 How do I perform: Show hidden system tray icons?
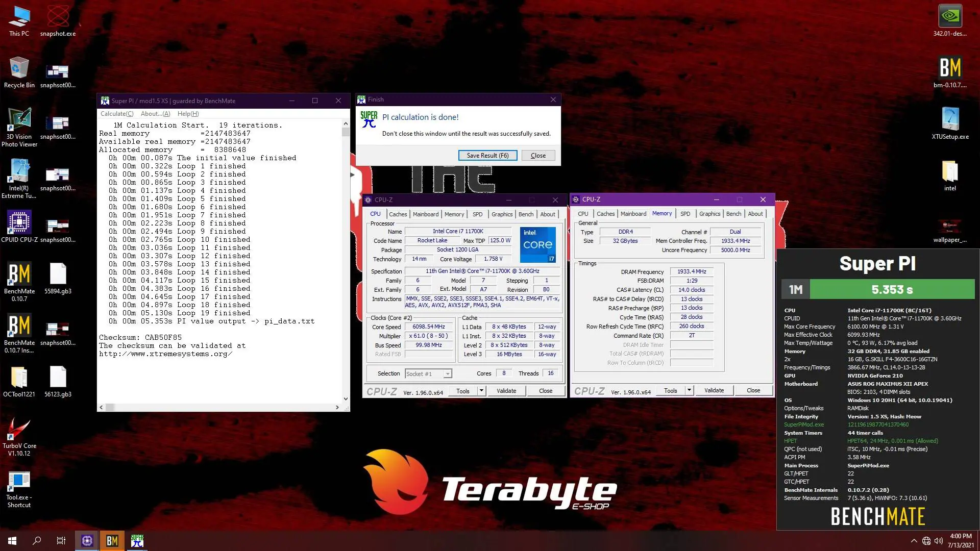point(913,541)
